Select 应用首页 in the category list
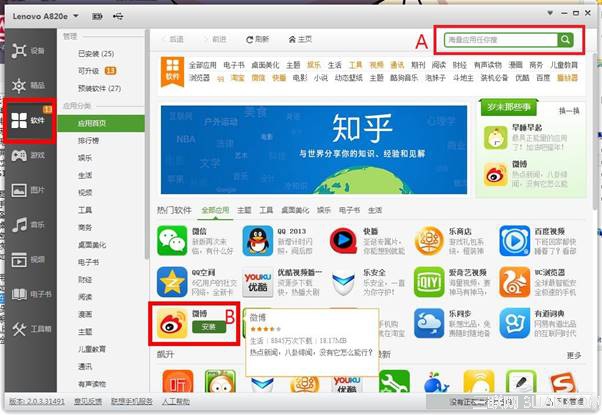The image size is (602, 415). click(101, 123)
